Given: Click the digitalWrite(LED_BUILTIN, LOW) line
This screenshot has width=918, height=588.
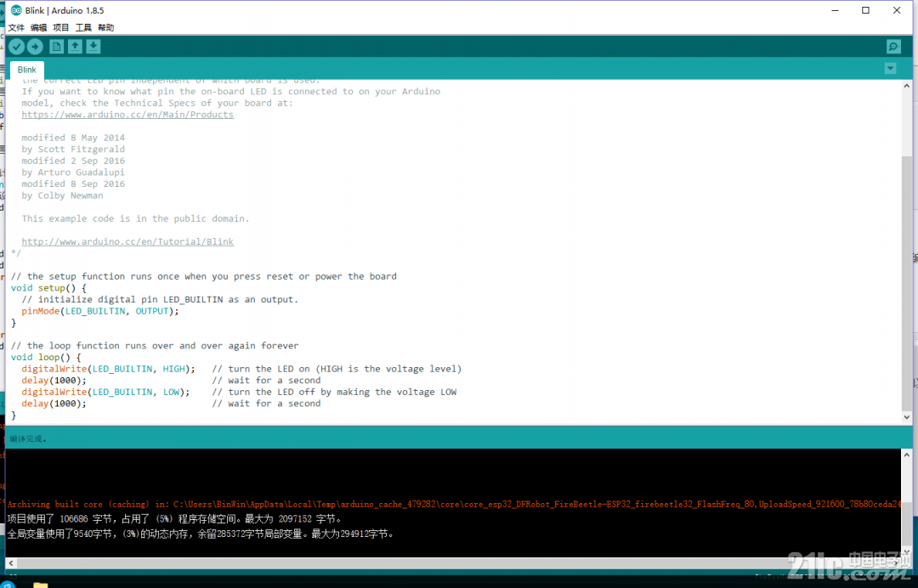Looking at the screenshot, I should pos(106,392).
